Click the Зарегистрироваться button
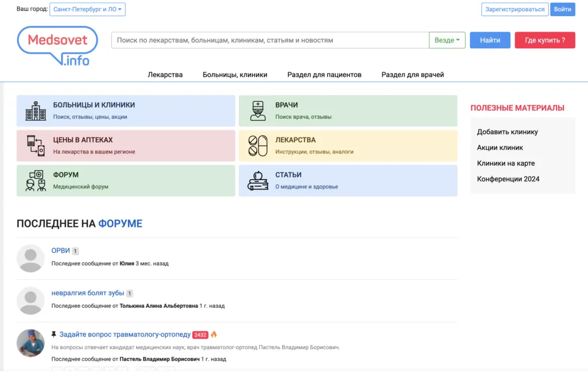Image resolution: width=588 pixels, height=378 pixels. pos(514,9)
